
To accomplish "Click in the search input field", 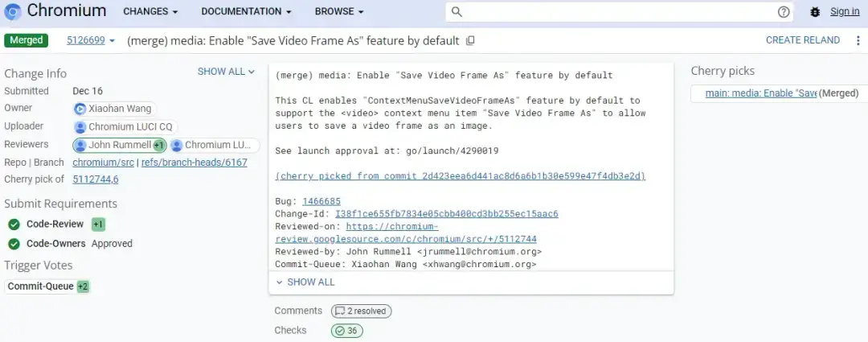I will pyautogui.click(x=619, y=11).
